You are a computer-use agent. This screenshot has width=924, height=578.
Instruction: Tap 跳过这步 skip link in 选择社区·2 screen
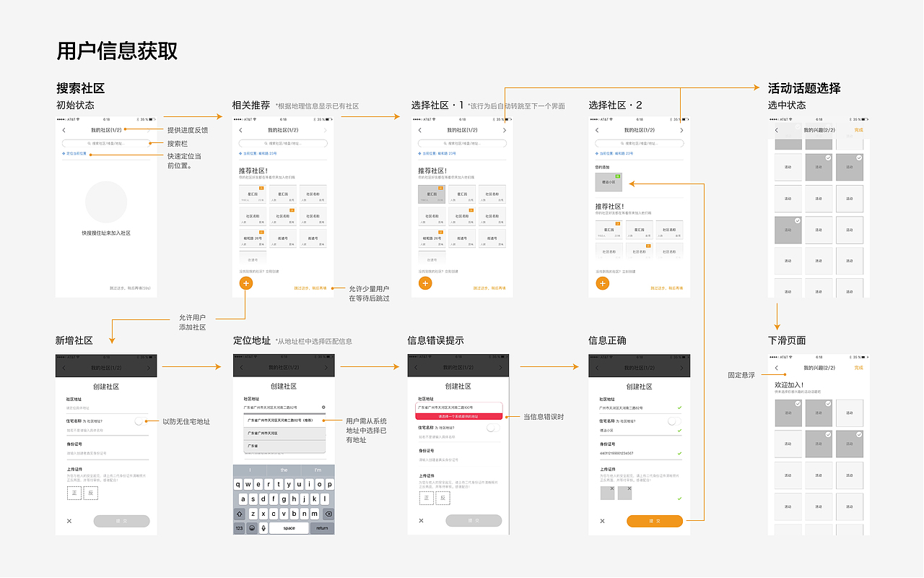[668, 288]
